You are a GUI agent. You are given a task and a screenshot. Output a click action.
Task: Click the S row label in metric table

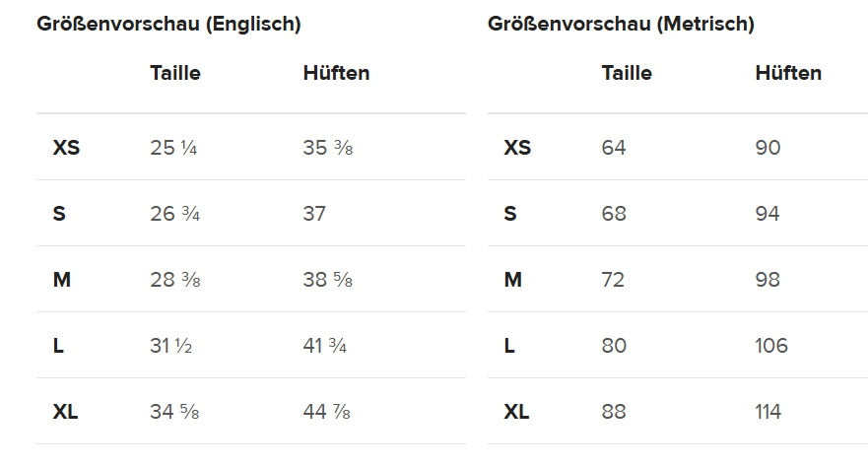[510, 214]
